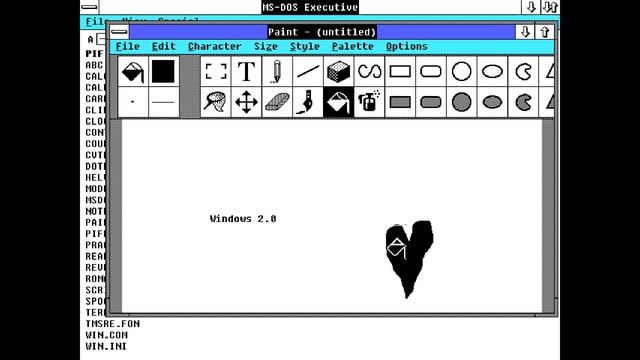This screenshot has width=640, height=360.
Task: Select the Scroll move arrows tool
Action: coord(246,102)
